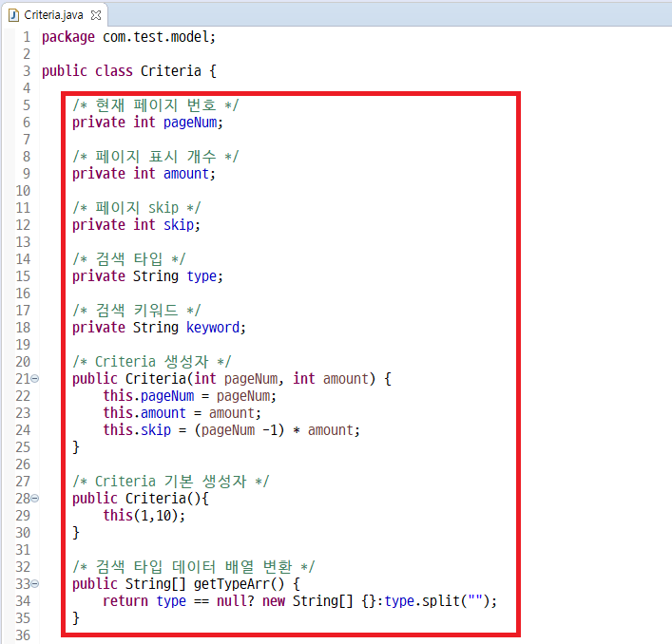Click 'private int pageNum;' field
672x644 pixels.
coord(147,123)
